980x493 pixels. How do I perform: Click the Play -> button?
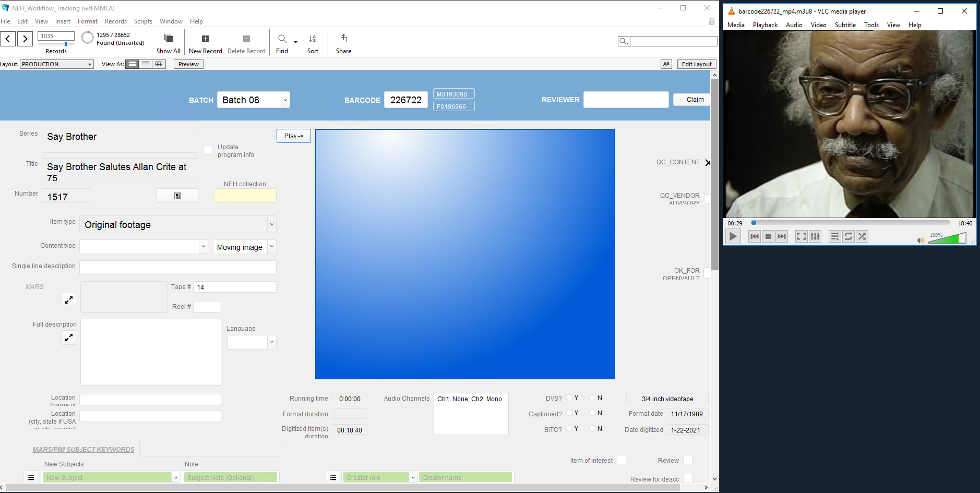tap(293, 136)
